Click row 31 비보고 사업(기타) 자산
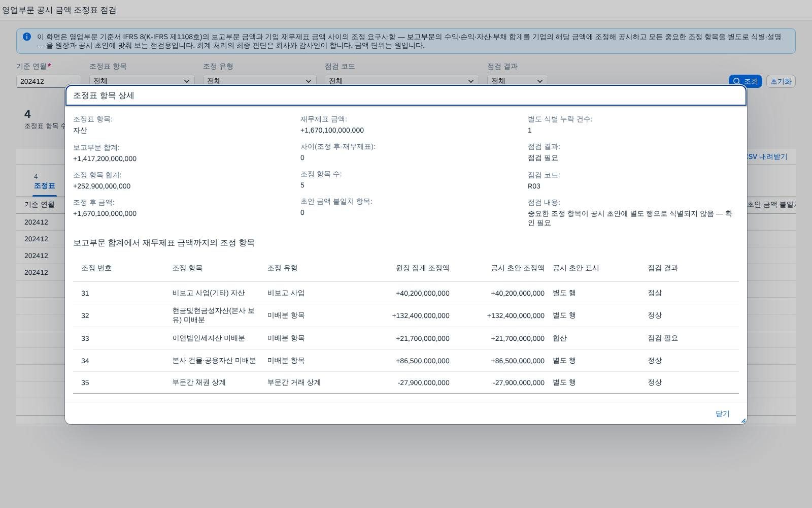This screenshot has width=812, height=508. pyautogui.click(x=406, y=293)
